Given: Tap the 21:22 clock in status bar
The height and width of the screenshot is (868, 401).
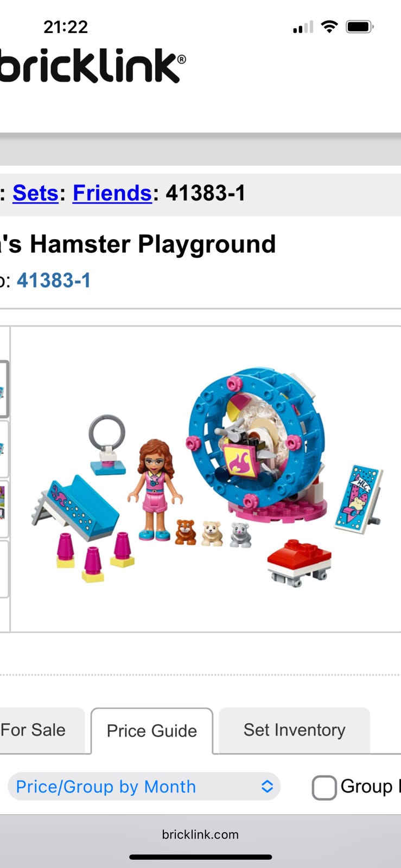Looking at the screenshot, I should [66, 27].
